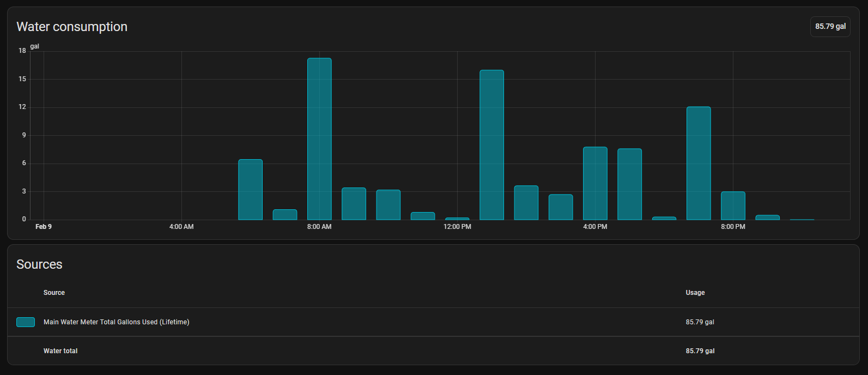Image resolution: width=868 pixels, height=375 pixels.
Task: Click the gal unit label on y-axis
Action: 35,46
